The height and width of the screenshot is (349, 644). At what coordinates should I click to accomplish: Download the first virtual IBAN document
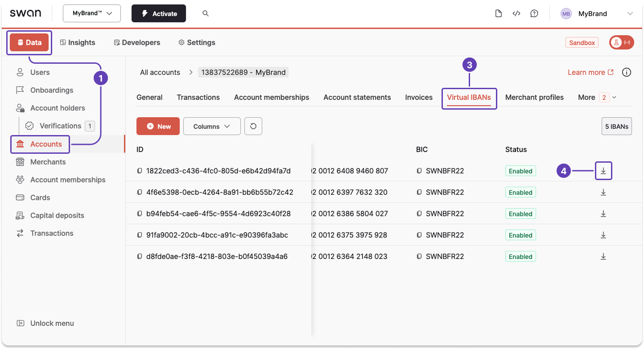(x=603, y=171)
